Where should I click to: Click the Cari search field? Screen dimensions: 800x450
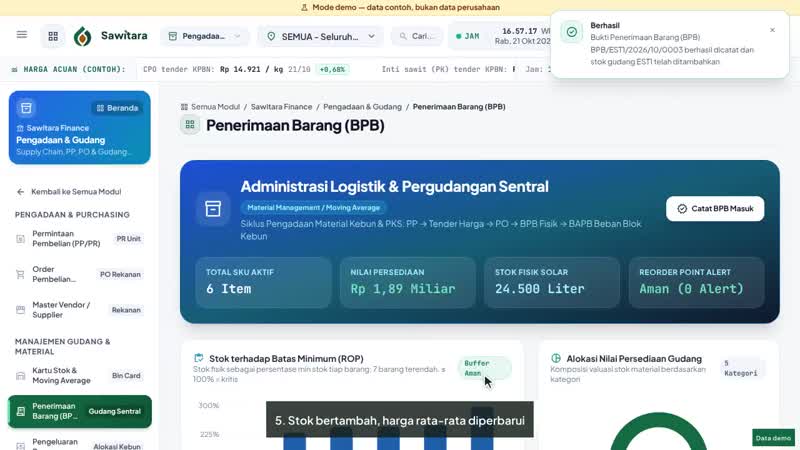pos(417,36)
